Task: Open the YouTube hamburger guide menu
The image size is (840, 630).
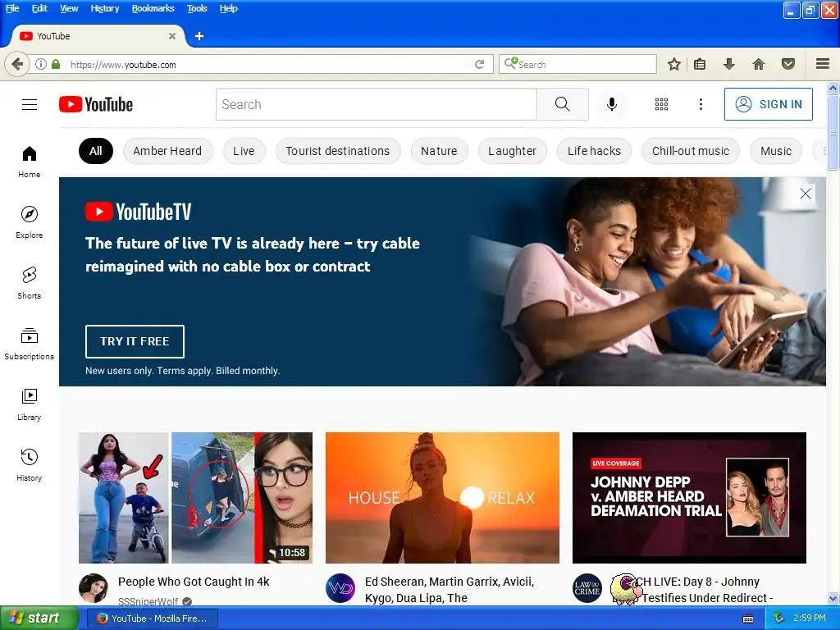Action: click(x=30, y=104)
